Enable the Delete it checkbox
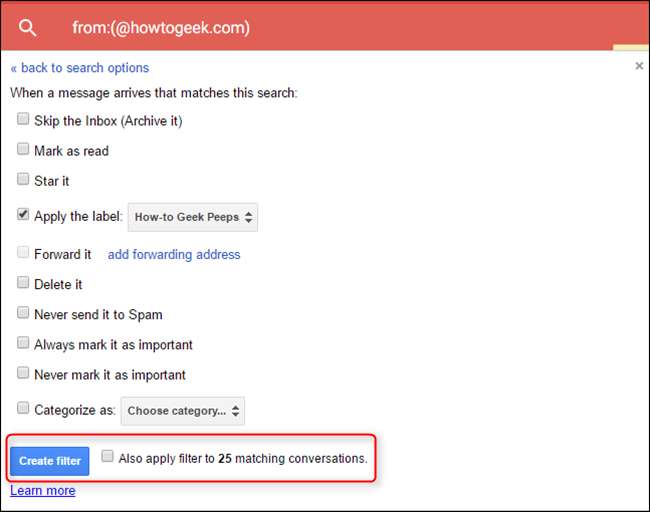Screen dimensions: 650x512 coord(23,283)
